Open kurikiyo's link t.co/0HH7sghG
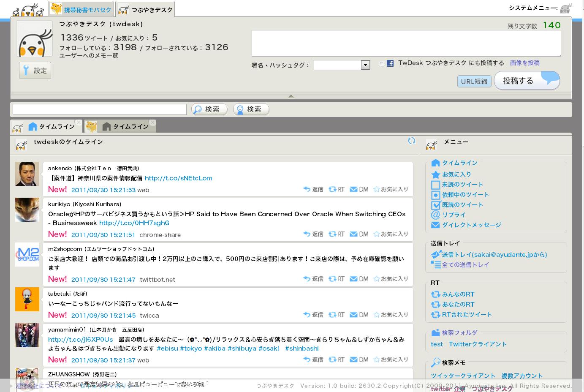Viewport: 584px width, 392px height. [x=134, y=223]
